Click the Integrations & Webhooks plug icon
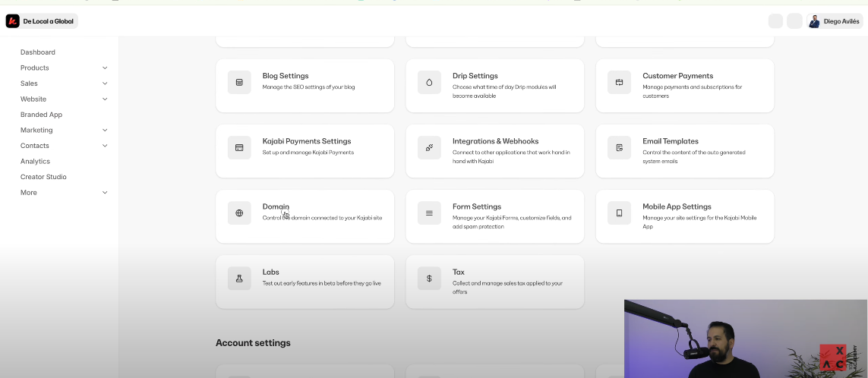This screenshot has width=868, height=378. click(429, 147)
